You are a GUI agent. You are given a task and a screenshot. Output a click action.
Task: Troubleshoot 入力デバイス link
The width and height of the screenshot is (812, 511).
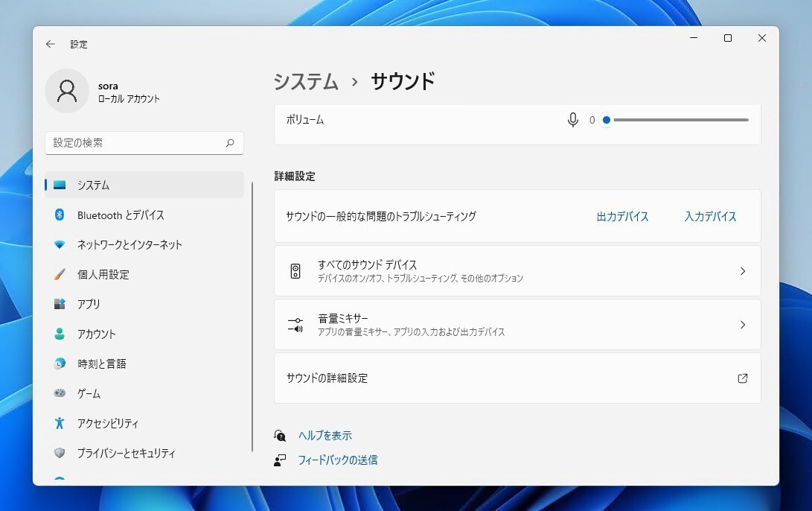point(710,216)
